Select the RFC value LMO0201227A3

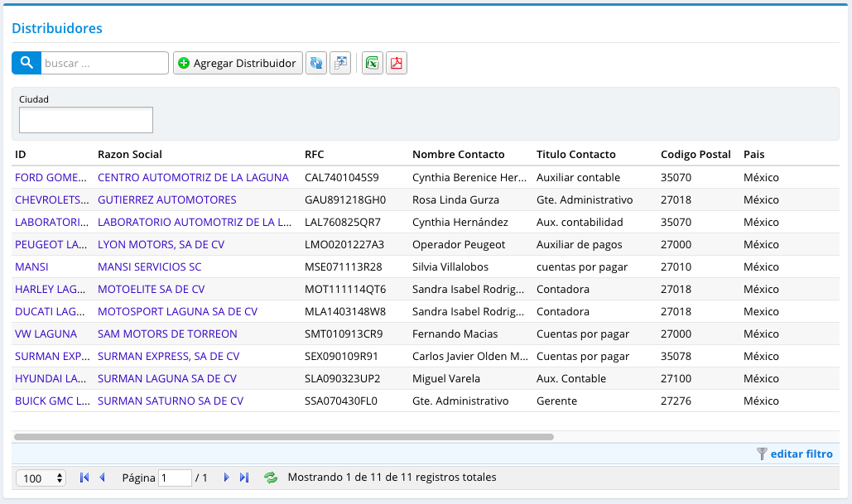(x=344, y=244)
